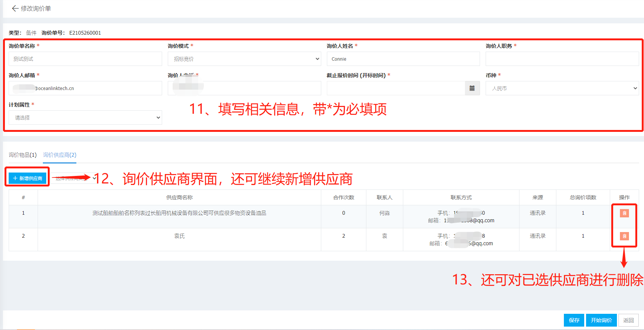Image resolution: width=644 pixels, height=330 pixels.
Task: Select the 询价供应商(2) tab
Action: click(x=59, y=155)
